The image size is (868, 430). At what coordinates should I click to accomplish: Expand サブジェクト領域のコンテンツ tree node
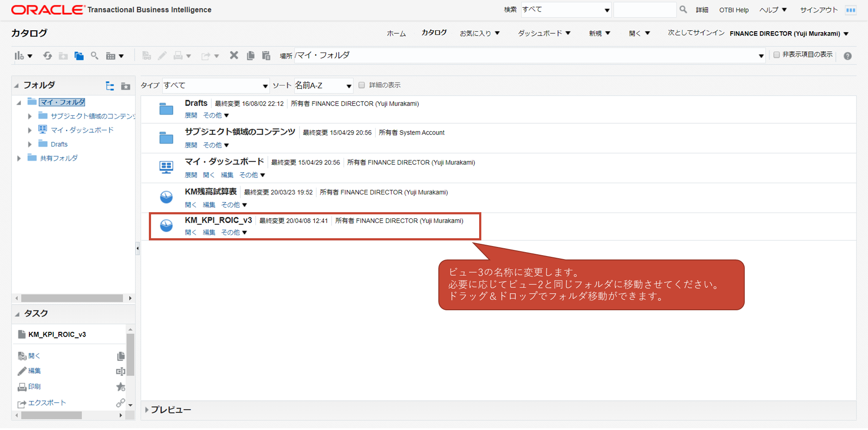click(30, 116)
